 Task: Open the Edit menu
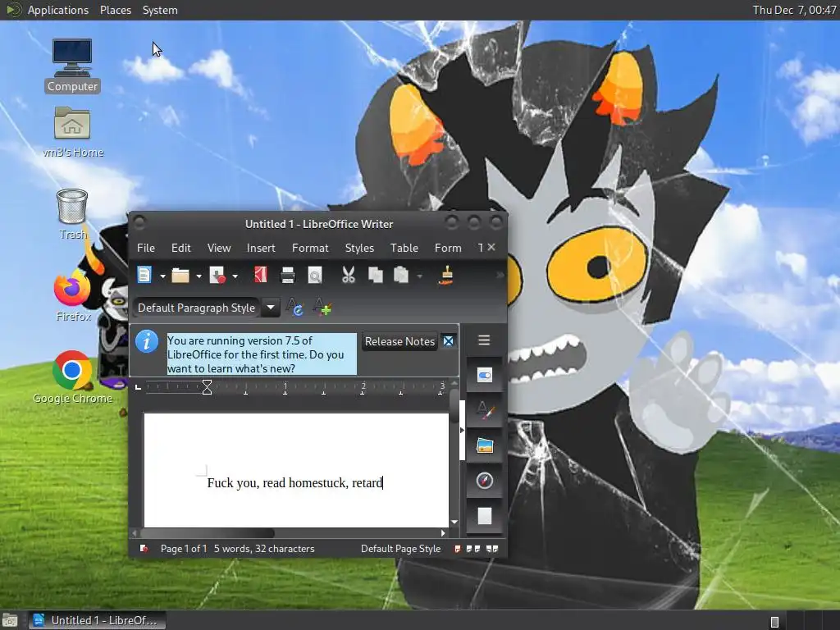[181, 248]
